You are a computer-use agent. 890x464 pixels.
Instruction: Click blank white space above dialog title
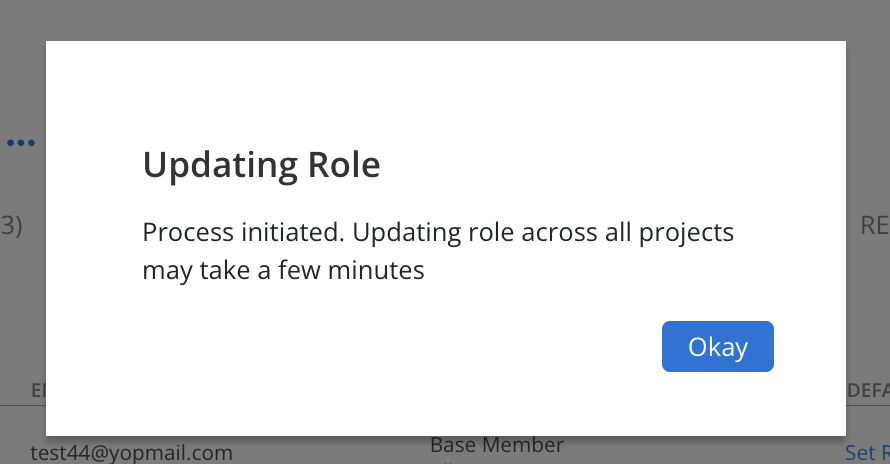[446, 91]
